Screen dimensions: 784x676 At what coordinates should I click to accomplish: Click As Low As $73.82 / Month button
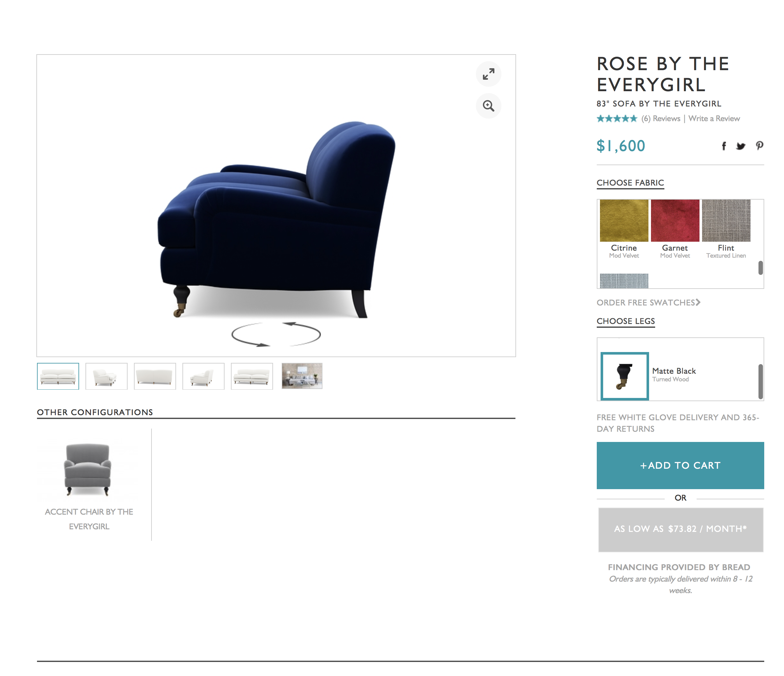click(x=681, y=530)
